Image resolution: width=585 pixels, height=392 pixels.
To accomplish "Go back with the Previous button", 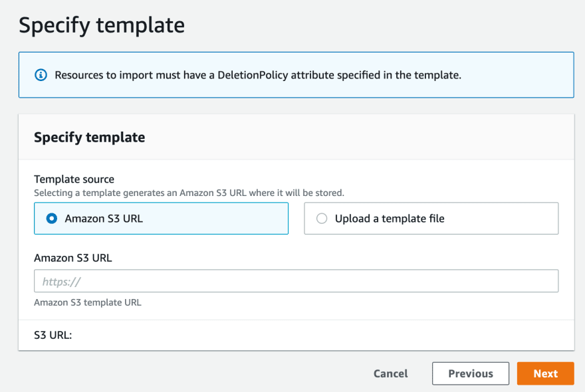I will coord(471,373).
